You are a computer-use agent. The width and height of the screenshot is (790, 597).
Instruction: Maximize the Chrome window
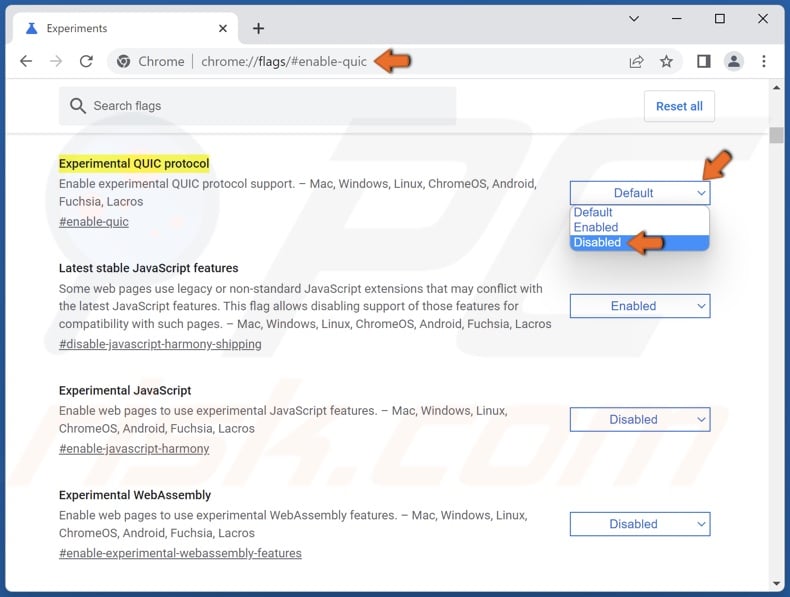[720, 19]
